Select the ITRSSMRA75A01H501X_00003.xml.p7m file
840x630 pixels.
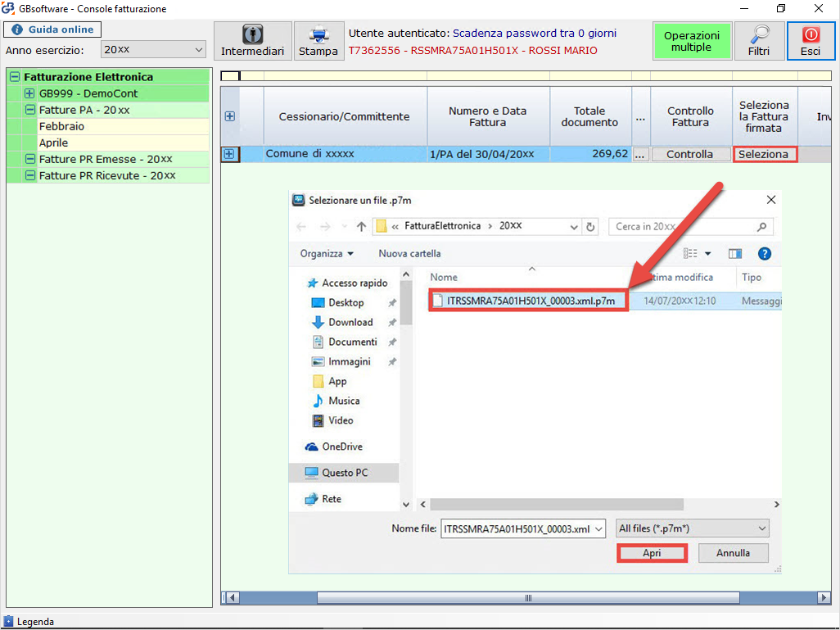(530, 301)
